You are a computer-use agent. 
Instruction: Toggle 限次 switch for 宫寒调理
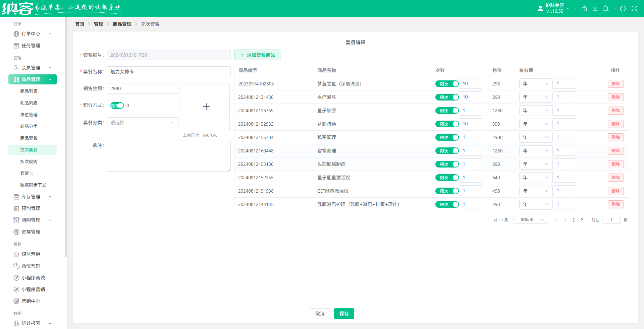pos(447,151)
